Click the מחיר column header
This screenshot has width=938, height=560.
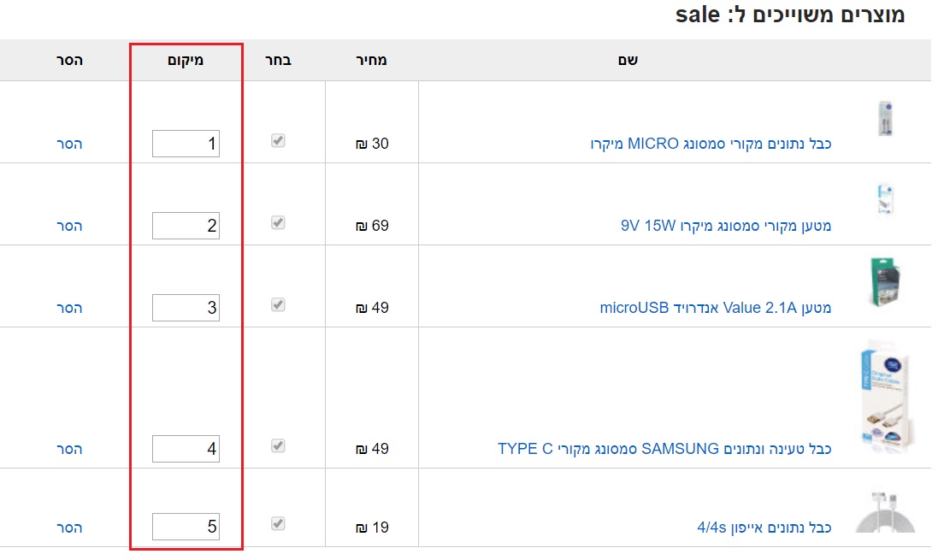coord(371,61)
